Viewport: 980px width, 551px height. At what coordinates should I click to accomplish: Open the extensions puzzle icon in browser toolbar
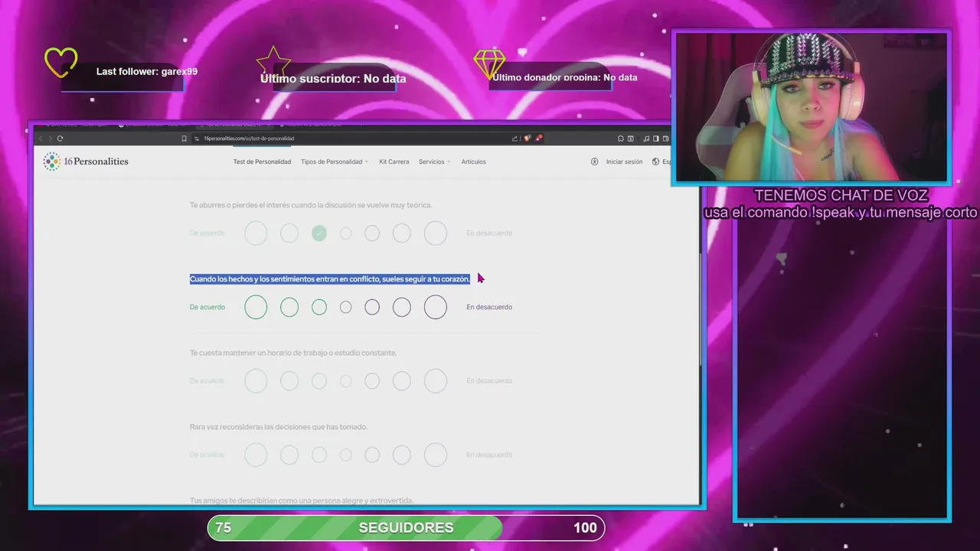[x=620, y=139]
